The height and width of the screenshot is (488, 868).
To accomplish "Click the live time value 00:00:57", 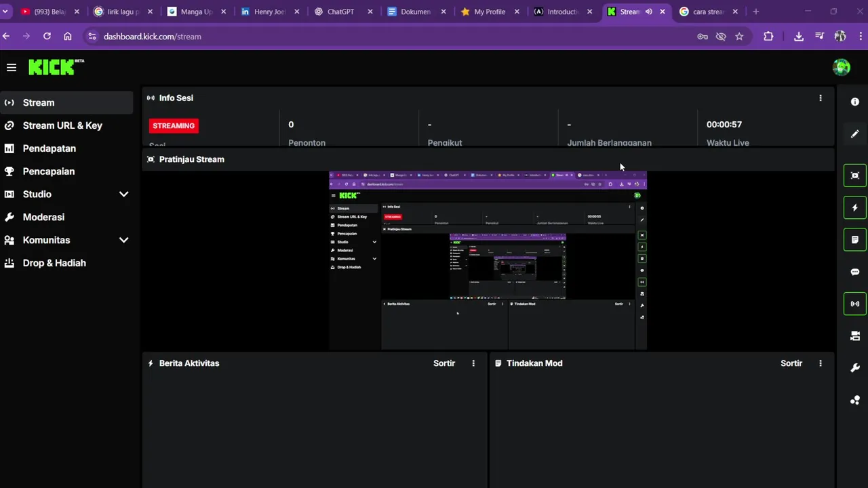I will click(x=724, y=124).
